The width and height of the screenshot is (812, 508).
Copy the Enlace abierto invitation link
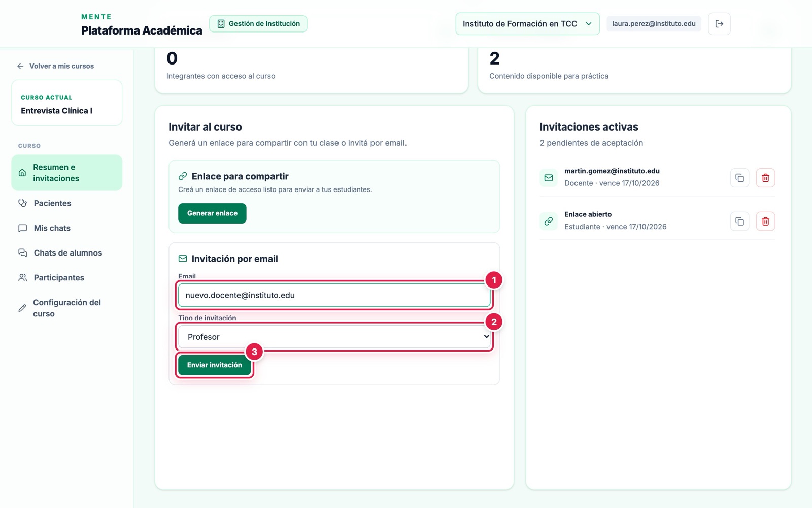point(739,221)
